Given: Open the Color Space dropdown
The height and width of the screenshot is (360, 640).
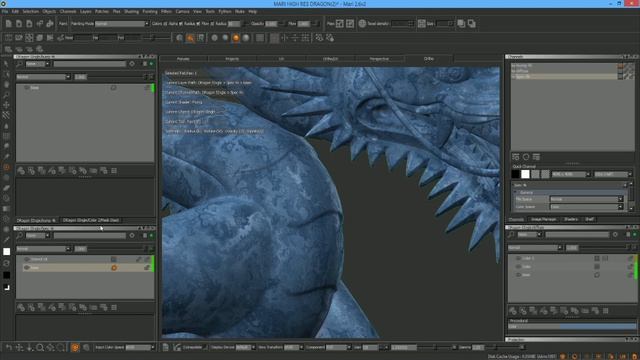Looking at the screenshot, I should 586,207.
